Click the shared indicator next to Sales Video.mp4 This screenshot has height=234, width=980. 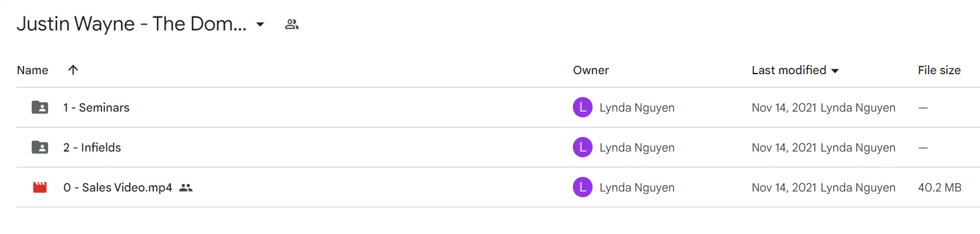185,188
